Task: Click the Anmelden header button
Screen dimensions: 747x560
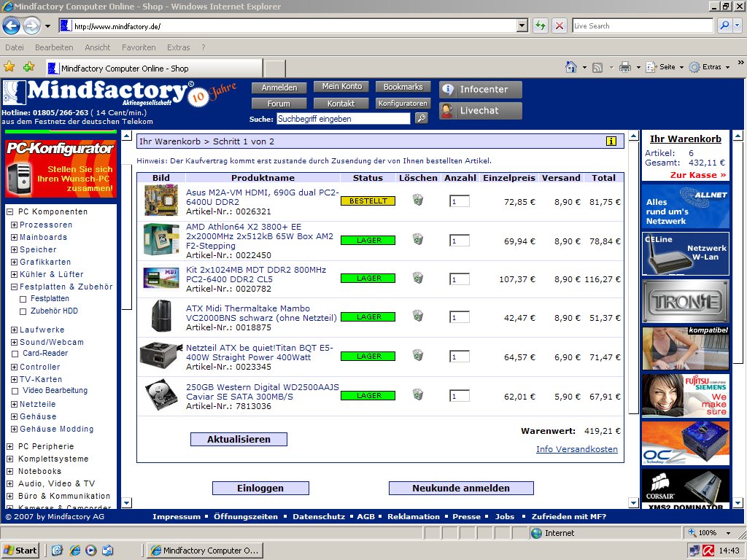Action: pos(279,87)
